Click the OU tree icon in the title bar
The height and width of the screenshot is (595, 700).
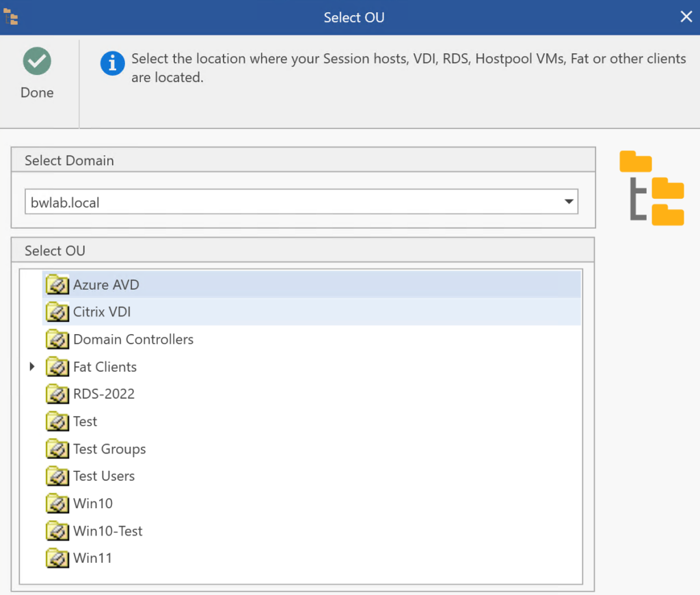(11, 16)
